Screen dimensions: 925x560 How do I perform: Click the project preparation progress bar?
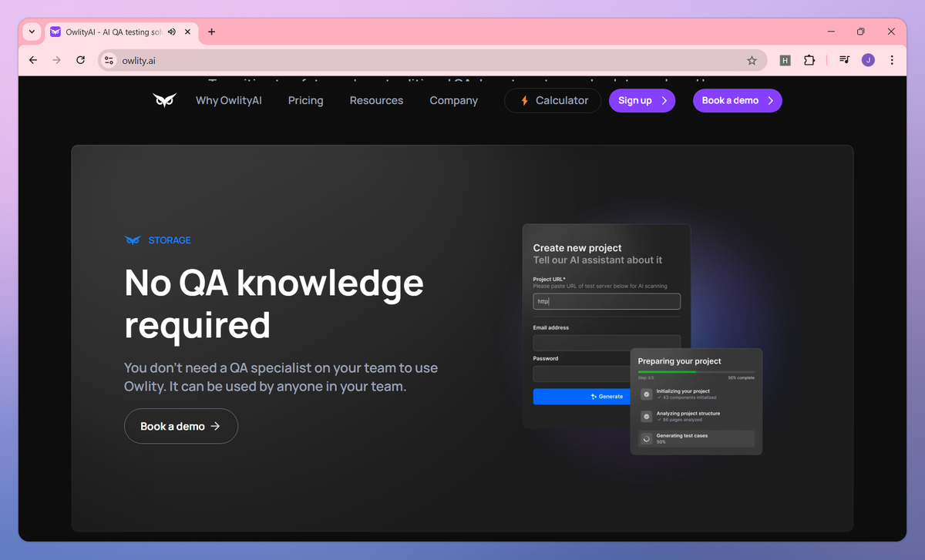696,371
